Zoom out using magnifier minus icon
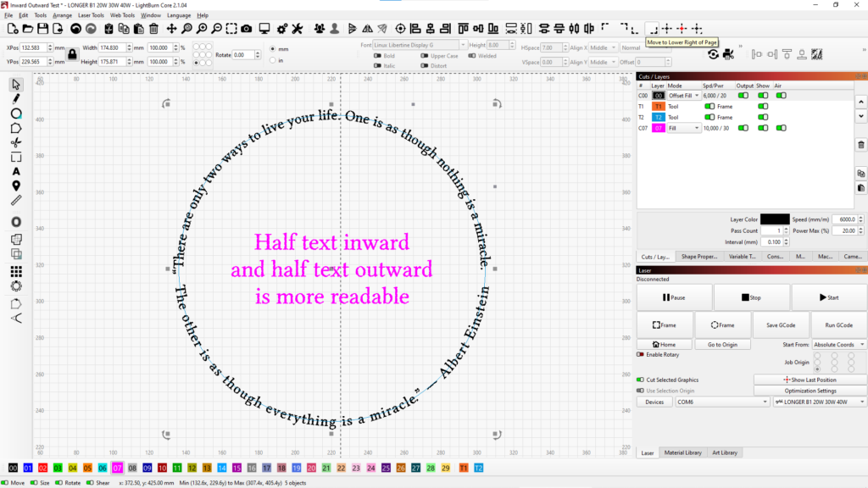Viewport: 868px width, 488px height. click(x=217, y=29)
